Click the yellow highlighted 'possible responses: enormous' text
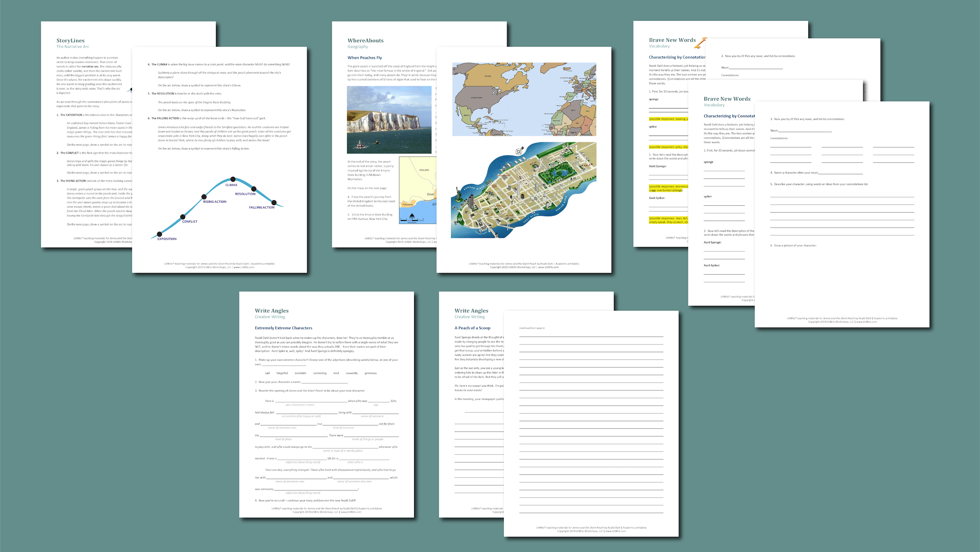The height and width of the screenshot is (552, 980). pos(669,187)
